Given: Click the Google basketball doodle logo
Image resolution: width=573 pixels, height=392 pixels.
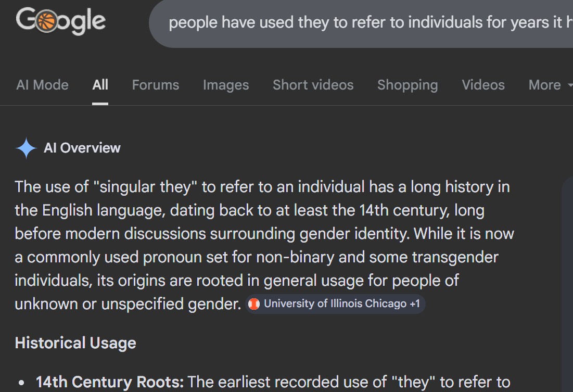Looking at the screenshot, I should click(x=61, y=21).
